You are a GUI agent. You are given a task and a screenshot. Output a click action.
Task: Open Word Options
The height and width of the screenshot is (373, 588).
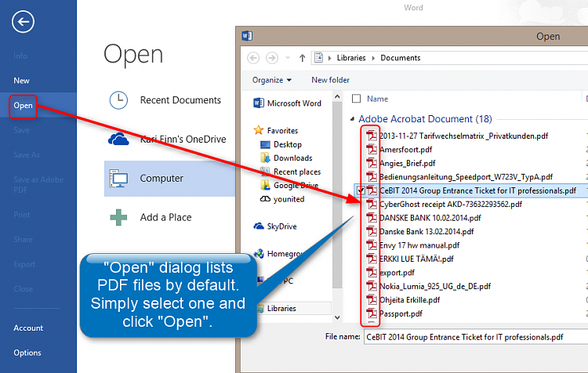[27, 353]
